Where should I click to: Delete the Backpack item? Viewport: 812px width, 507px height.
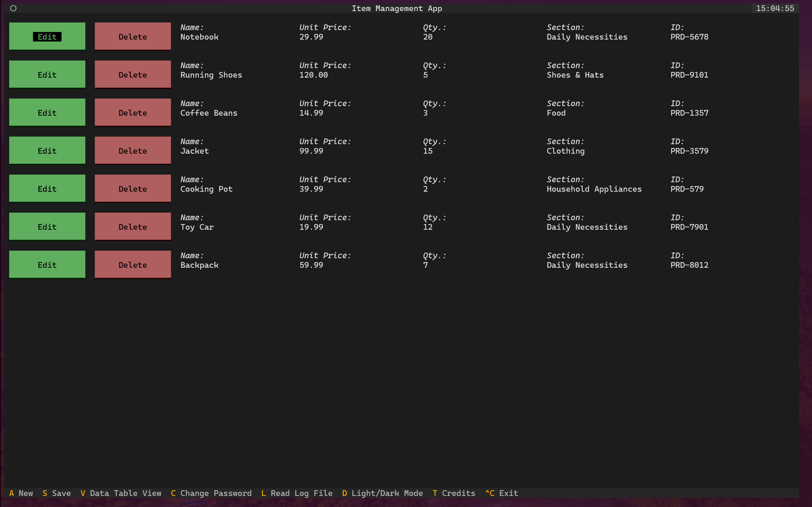[133, 265]
